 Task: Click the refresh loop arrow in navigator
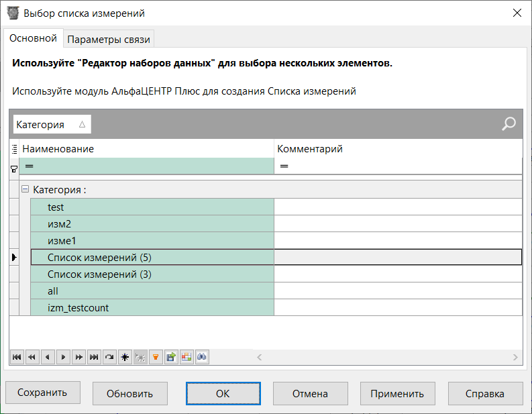tap(109, 358)
